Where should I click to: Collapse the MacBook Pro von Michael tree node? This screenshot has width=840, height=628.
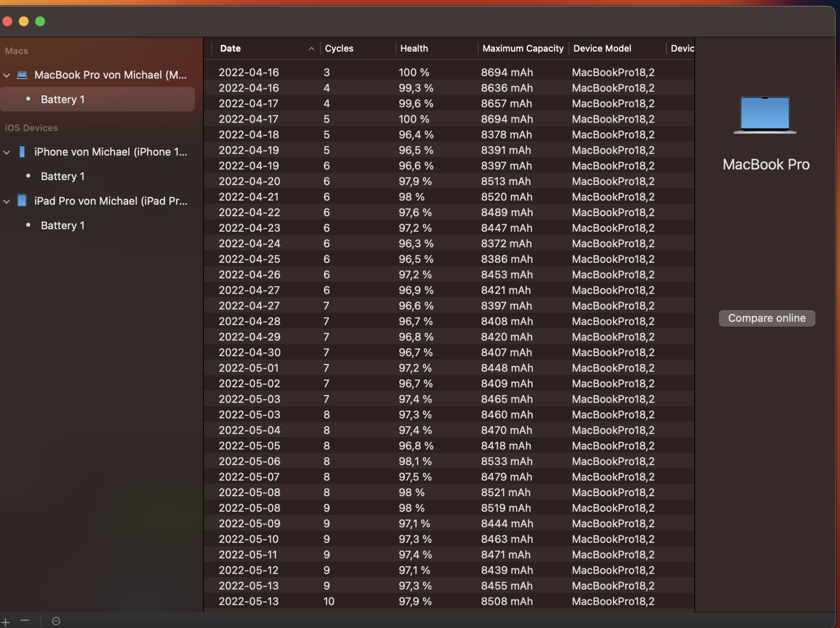(7, 76)
